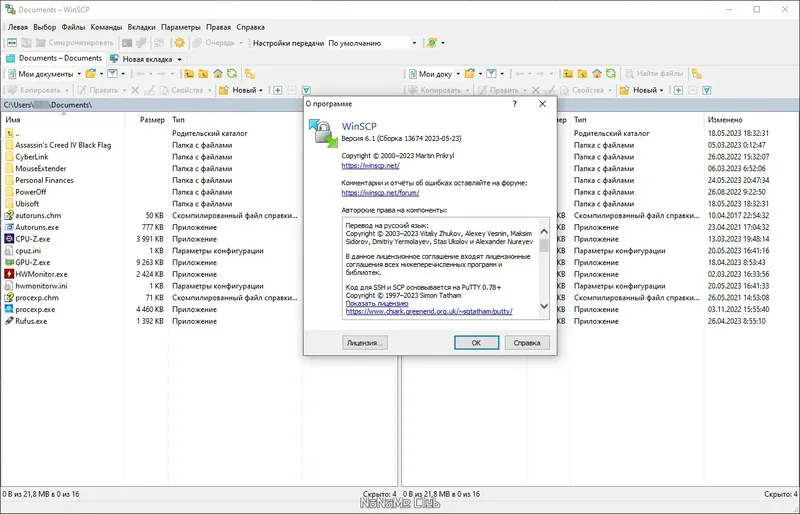The image size is (800, 514).
Task: Click the filter funnel icon in right panel toolbar
Action: [491, 74]
